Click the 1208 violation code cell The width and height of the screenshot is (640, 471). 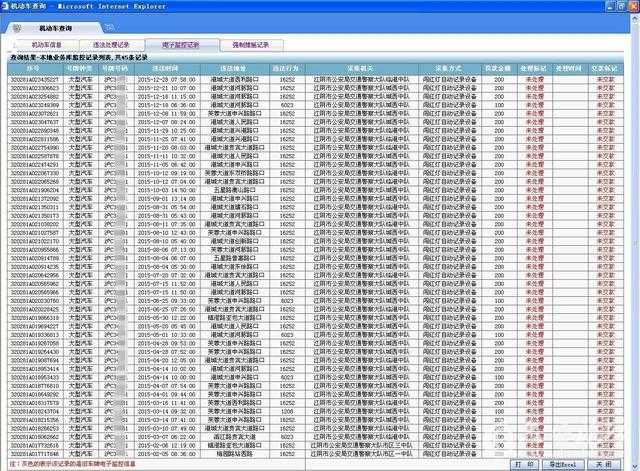pyautogui.click(x=287, y=411)
